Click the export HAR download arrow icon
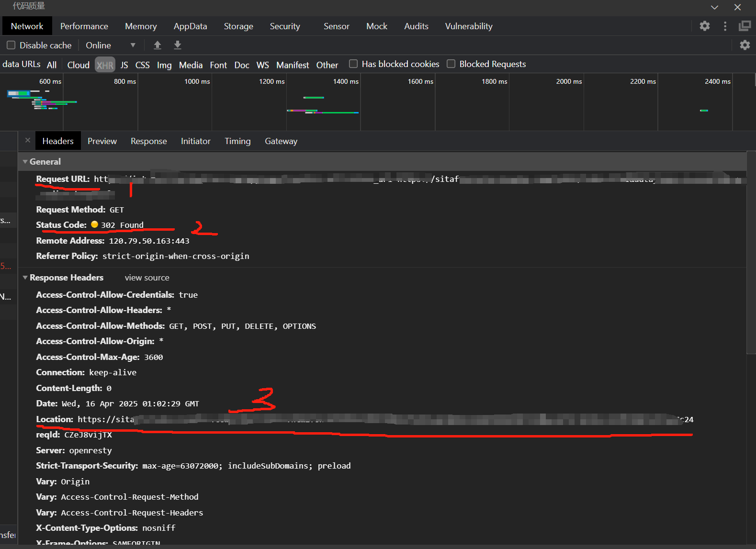756x549 pixels. click(177, 45)
